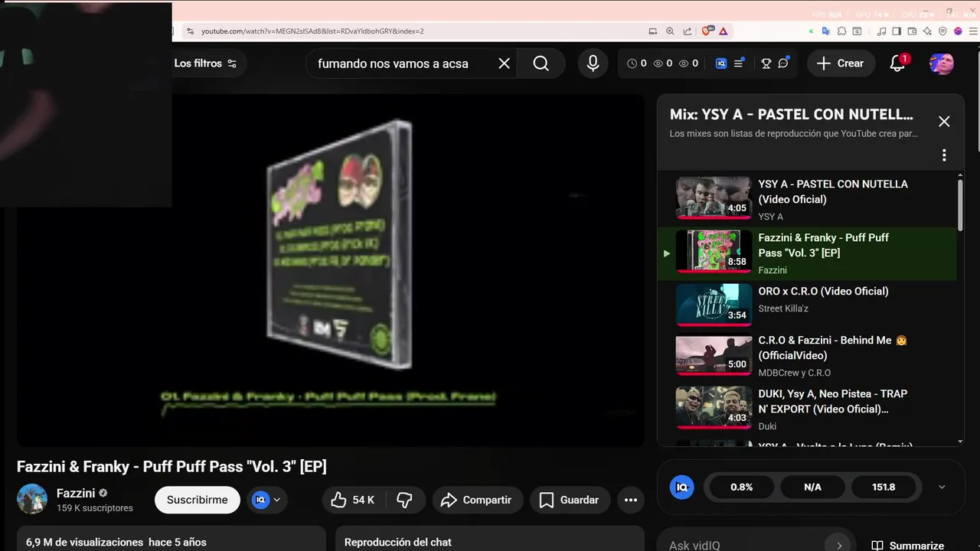Open more actions three-dot button under video
Viewport: 980px width, 551px height.
(631, 500)
